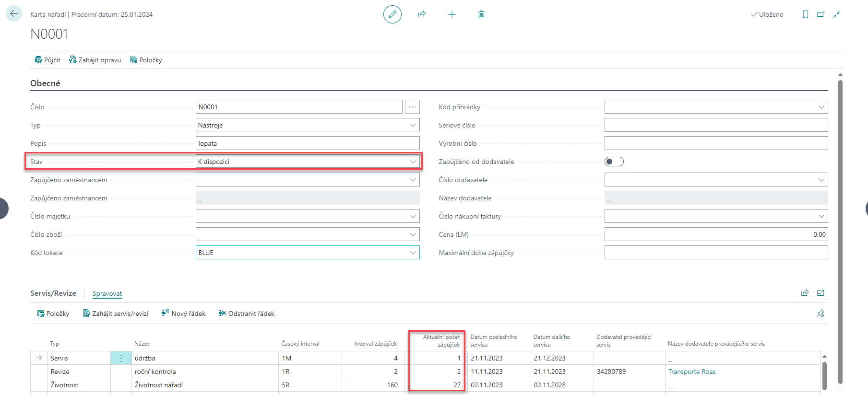The width and height of the screenshot is (868, 395).
Task: Click the plus icon to create new
Action: tap(452, 14)
